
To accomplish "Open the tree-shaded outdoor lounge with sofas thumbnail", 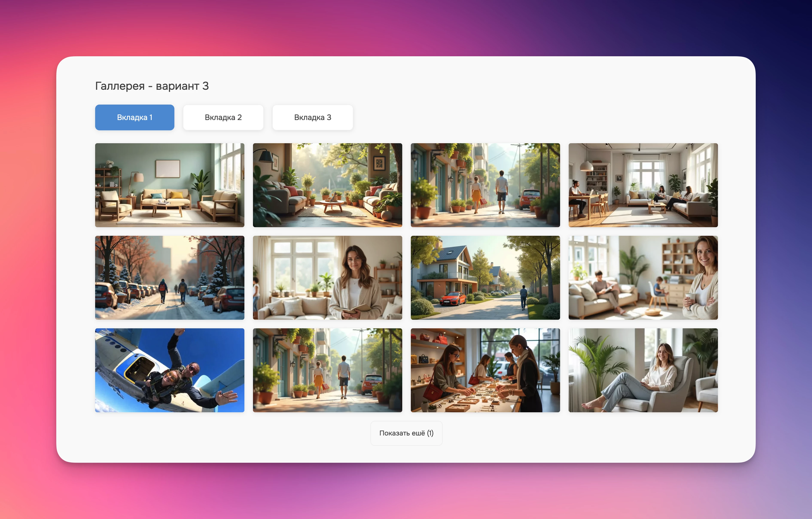I will point(327,185).
